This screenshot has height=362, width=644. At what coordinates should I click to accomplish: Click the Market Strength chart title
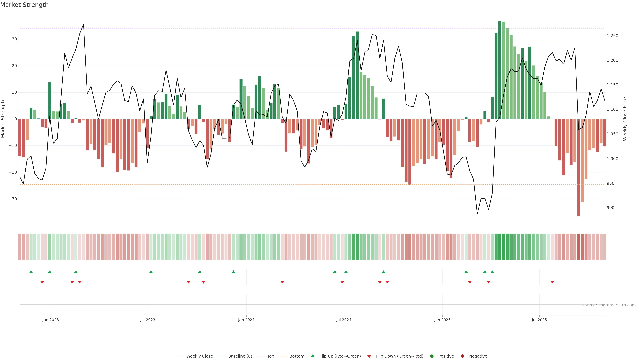click(x=24, y=5)
